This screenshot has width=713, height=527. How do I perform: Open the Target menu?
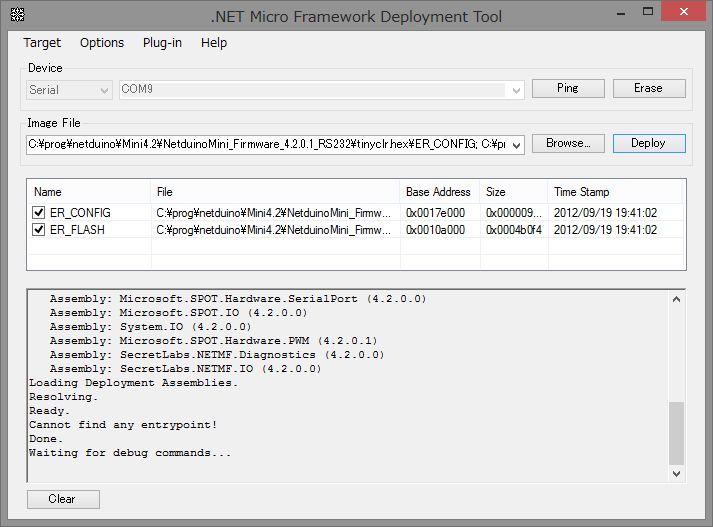pos(42,43)
